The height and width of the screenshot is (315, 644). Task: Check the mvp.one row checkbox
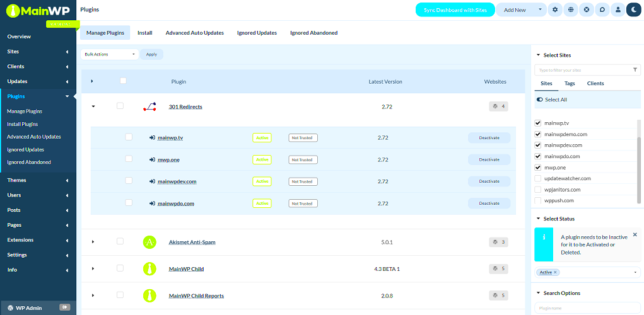[x=129, y=158]
